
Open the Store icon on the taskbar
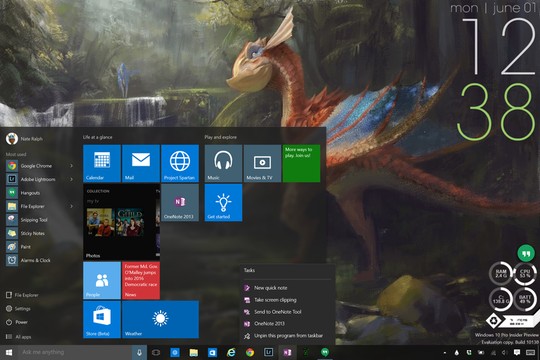(x=212, y=352)
